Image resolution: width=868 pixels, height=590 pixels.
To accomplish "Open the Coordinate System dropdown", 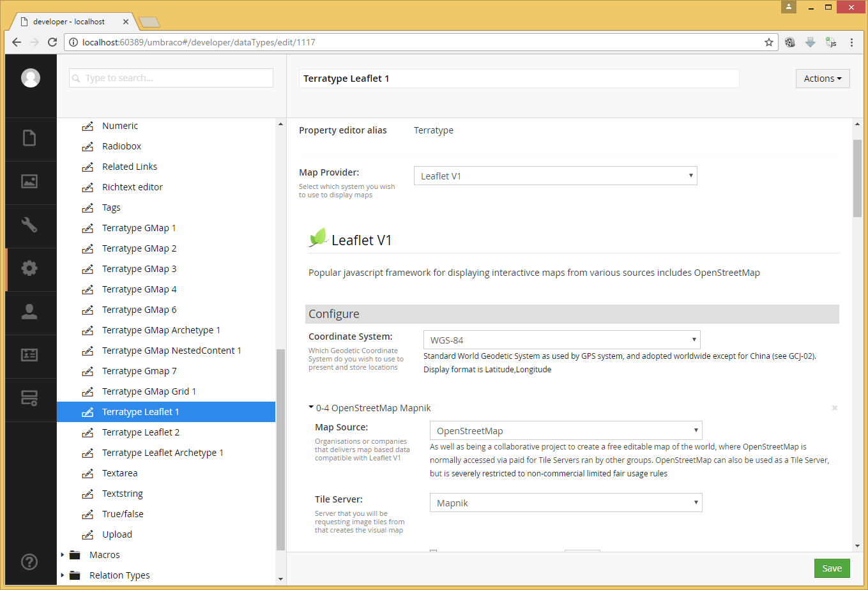I will click(562, 340).
